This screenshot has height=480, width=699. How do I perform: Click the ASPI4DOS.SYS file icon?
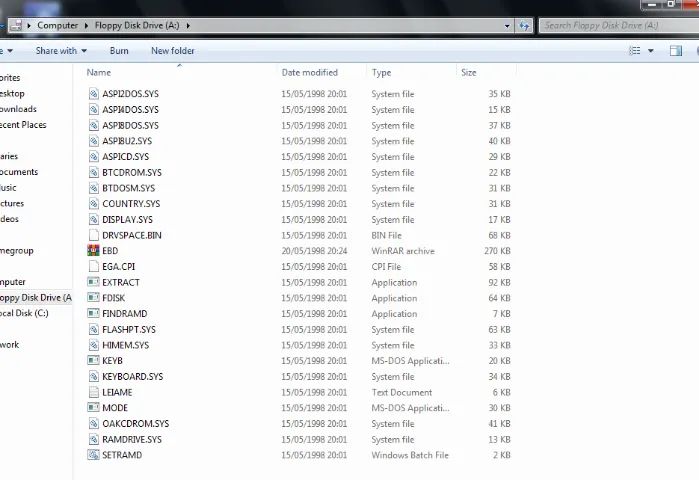[93, 110]
